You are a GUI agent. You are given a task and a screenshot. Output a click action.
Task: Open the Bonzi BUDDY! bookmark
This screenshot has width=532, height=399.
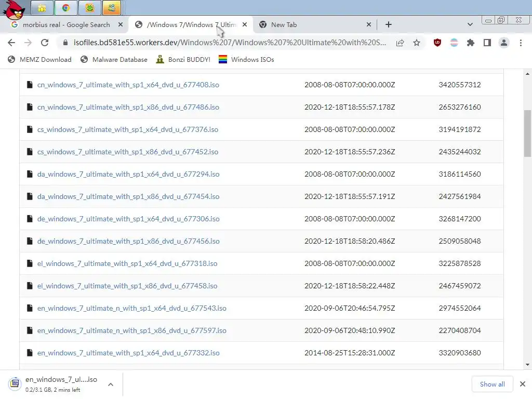point(183,60)
